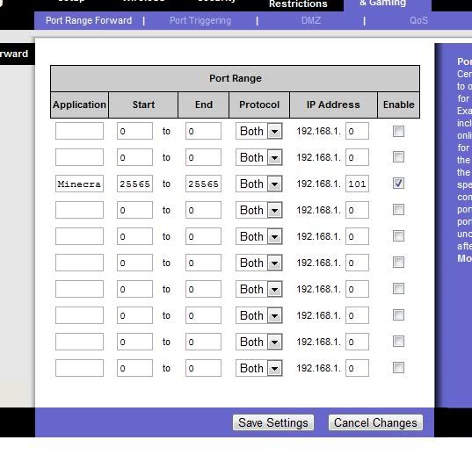The image size is (472, 476).
Task: Open the Protocol dropdown in the eighth row
Action: coord(259,315)
